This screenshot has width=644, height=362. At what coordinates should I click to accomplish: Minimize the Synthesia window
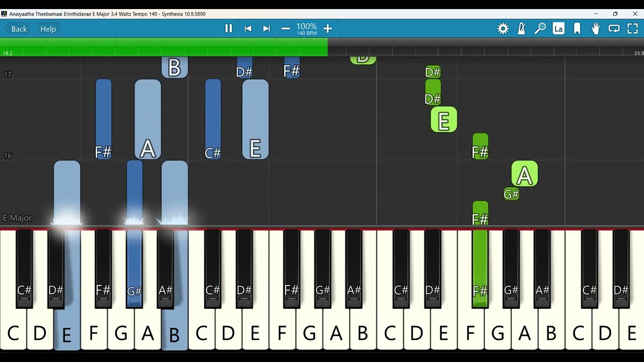[596, 14]
